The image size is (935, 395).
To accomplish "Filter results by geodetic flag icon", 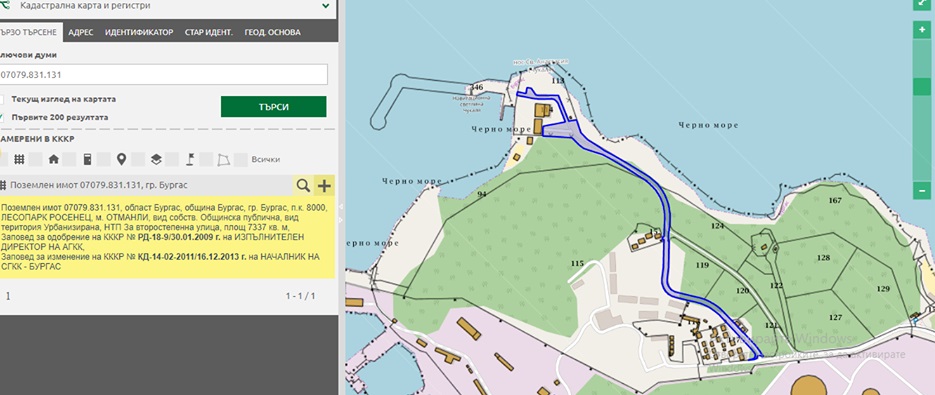I will tap(191, 159).
